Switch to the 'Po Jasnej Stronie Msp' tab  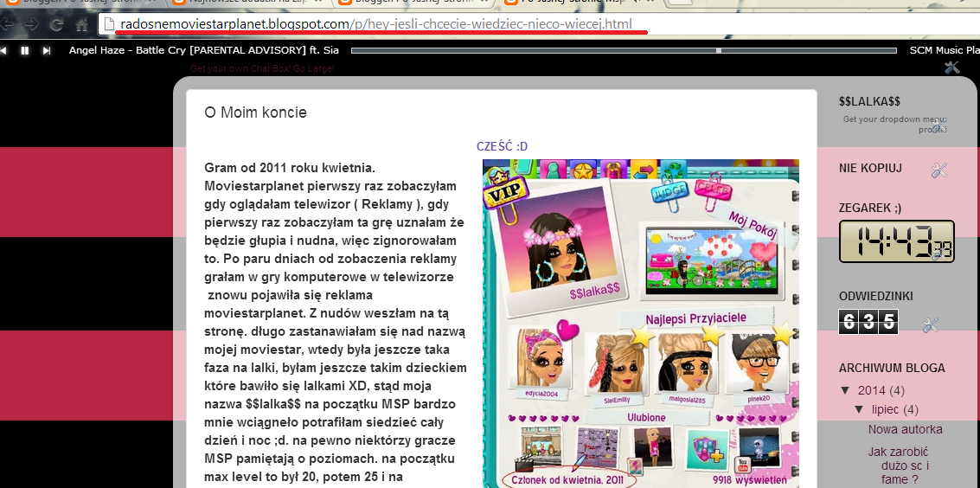click(578, 2)
